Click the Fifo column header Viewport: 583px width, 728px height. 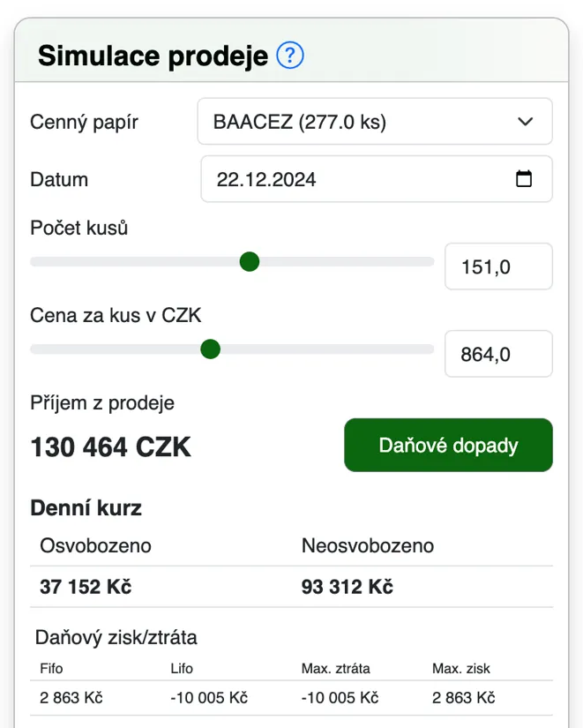coord(51,669)
